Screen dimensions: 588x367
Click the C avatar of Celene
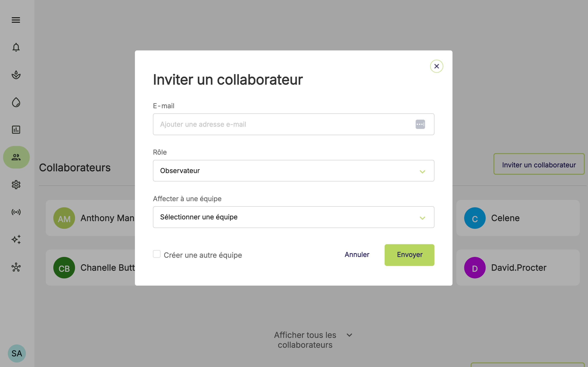tap(475, 218)
